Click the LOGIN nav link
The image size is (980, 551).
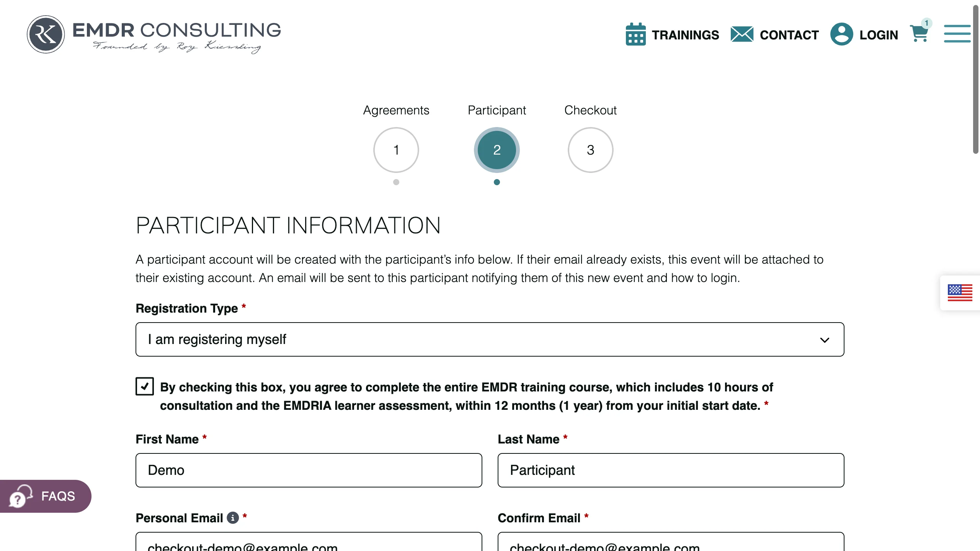click(879, 35)
